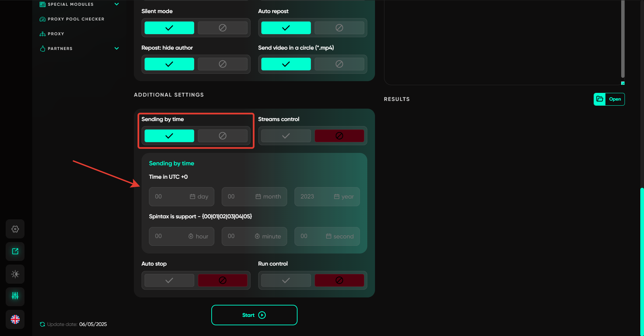
Task: Click the refresh icon near Update date
Action: pos(42,324)
